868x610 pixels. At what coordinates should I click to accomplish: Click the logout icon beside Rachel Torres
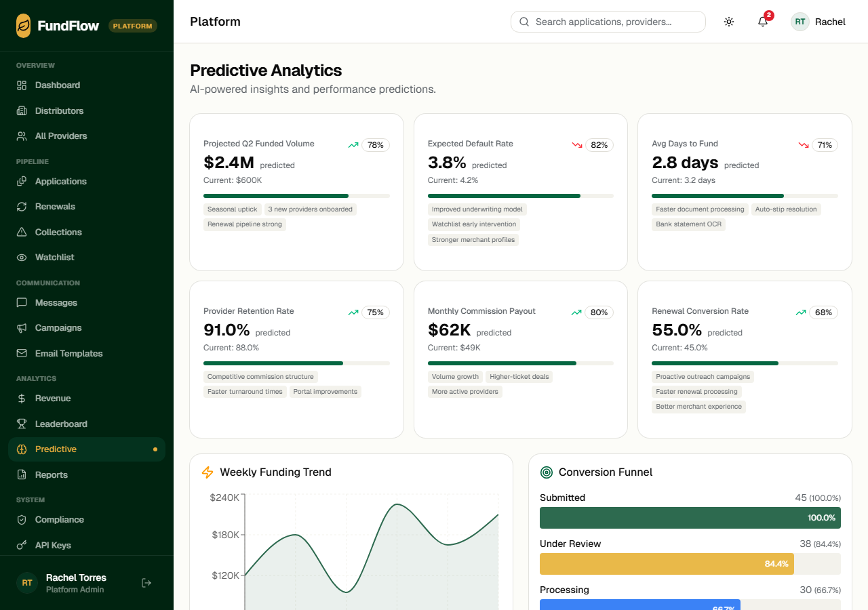click(x=146, y=583)
